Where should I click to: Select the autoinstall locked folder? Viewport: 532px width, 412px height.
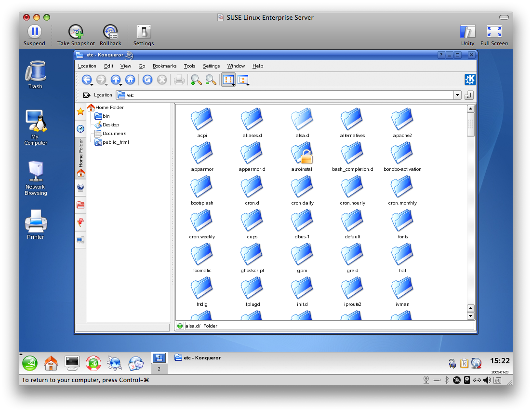[x=302, y=157]
